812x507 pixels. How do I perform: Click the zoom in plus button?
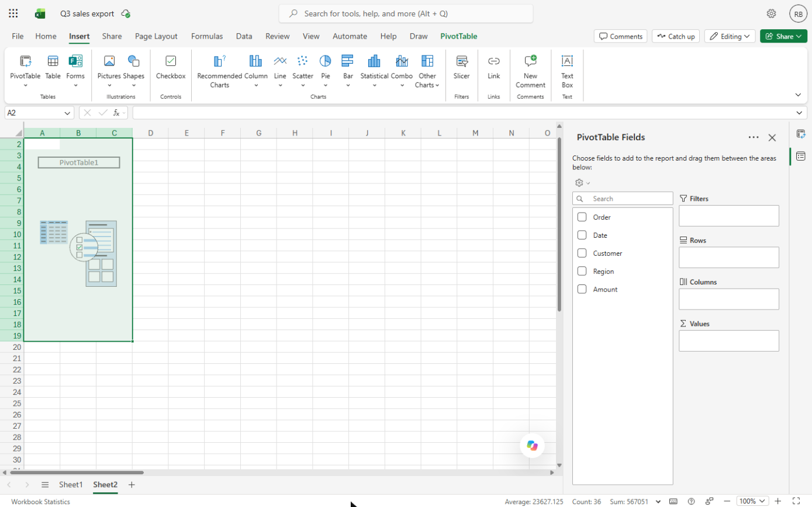point(778,501)
